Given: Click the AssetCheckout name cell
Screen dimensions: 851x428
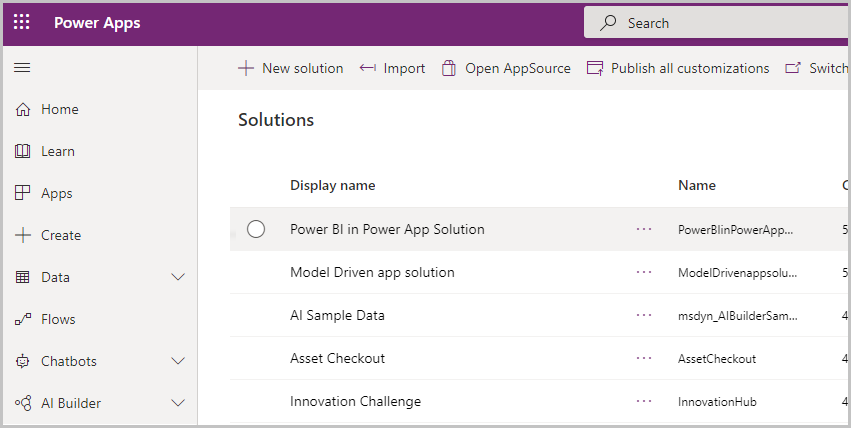Looking at the screenshot, I should (x=717, y=359).
